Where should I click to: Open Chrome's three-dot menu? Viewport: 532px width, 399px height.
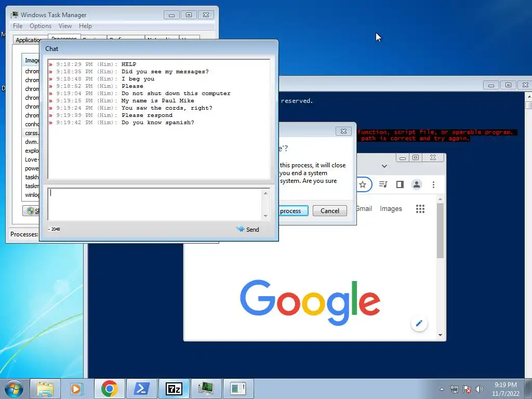point(433,184)
